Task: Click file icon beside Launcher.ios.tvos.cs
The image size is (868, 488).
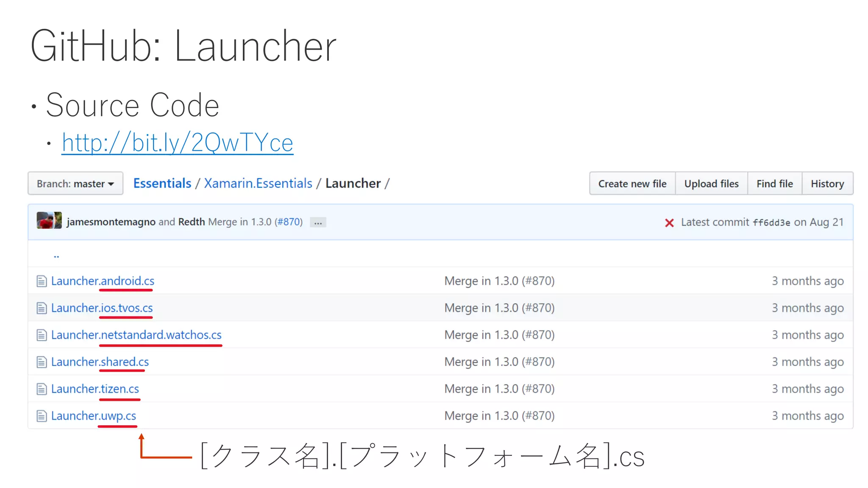Action: coord(42,308)
